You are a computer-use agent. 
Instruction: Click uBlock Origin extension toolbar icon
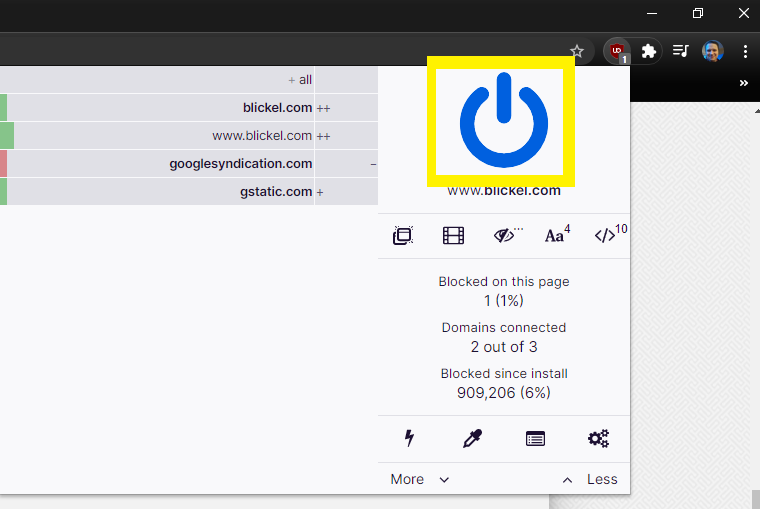click(617, 51)
